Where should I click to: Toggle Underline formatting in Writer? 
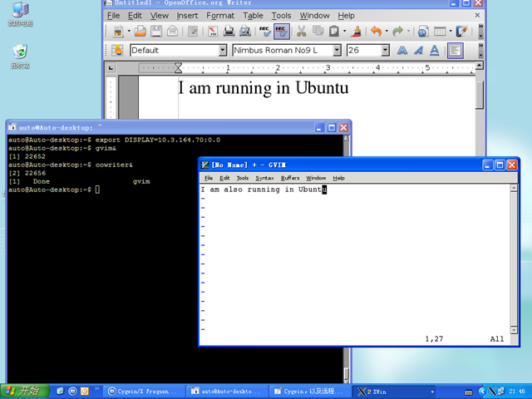pos(435,51)
